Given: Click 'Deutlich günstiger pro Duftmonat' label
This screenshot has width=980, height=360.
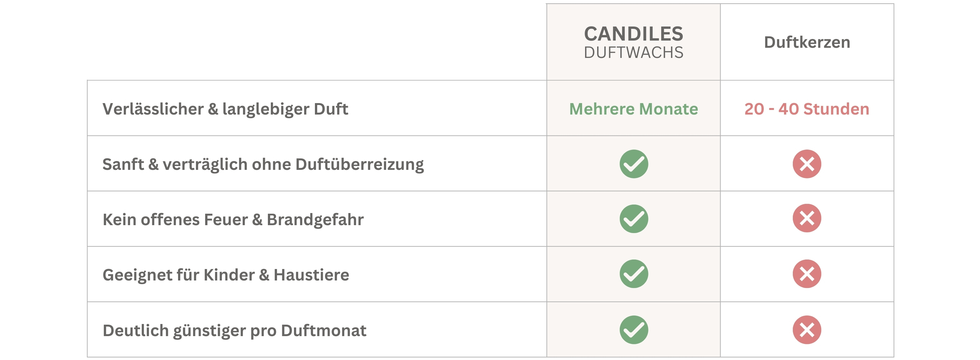Looking at the screenshot, I should pos(234,330).
